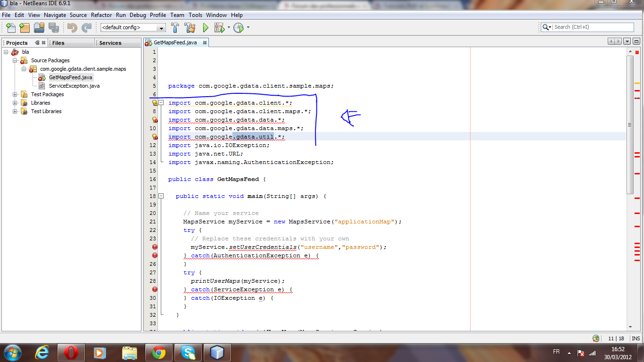
Task: Collapse the imports code fold
Action: tap(161, 103)
